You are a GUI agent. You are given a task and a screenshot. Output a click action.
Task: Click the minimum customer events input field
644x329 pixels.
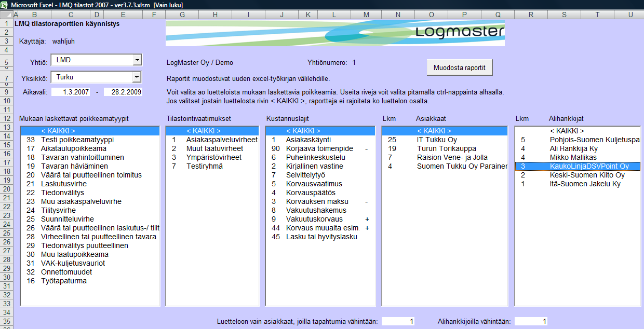[398, 322]
